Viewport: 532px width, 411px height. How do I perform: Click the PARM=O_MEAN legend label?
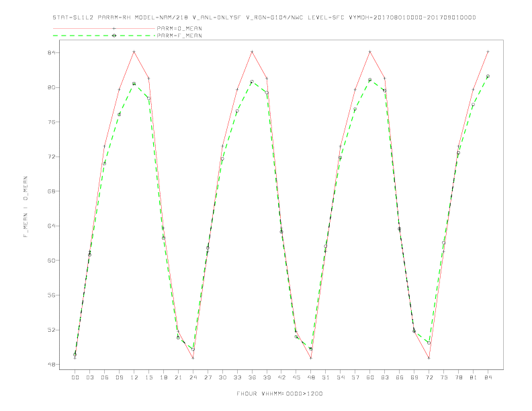pos(179,28)
